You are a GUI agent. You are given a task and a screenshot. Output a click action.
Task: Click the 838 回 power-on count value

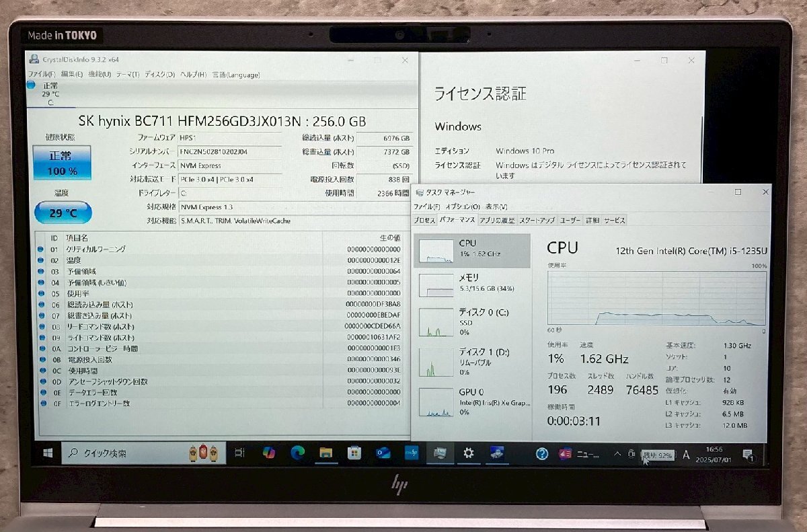(383, 180)
